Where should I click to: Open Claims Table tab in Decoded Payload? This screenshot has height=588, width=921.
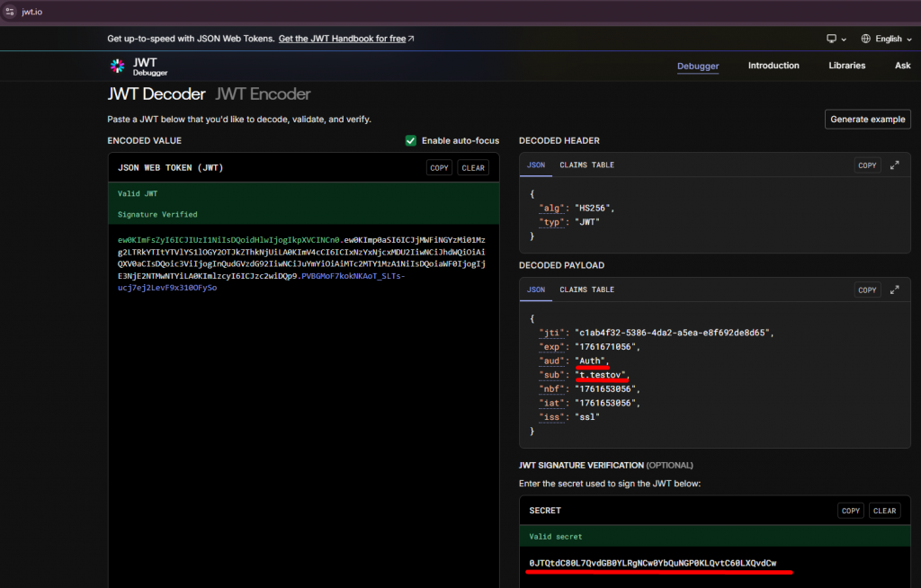(x=586, y=290)
